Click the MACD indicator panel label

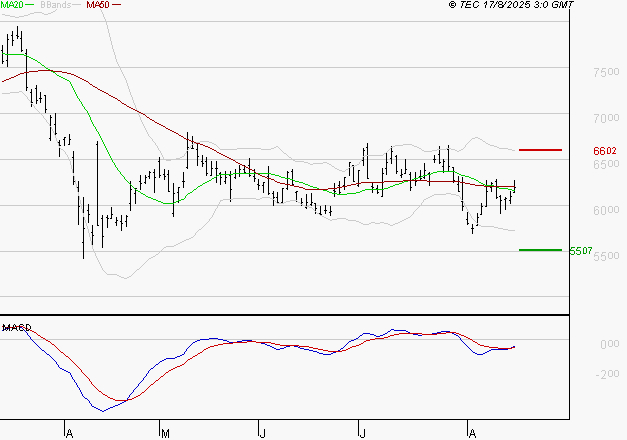pyautogui.click(x=16, y=327)
